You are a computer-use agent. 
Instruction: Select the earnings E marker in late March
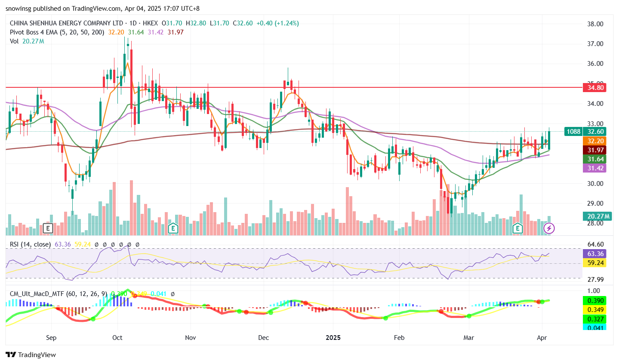(x=517, y=228)
